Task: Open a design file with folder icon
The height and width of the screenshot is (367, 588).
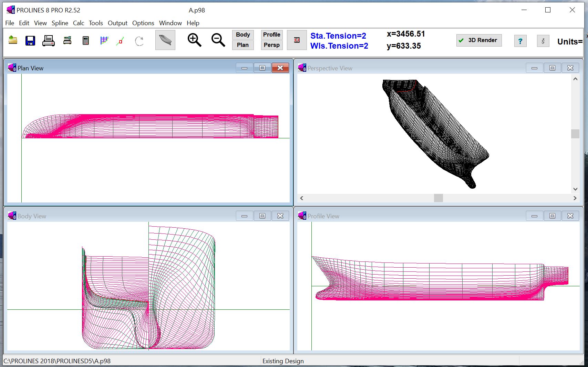Action: tap(13, 40)
